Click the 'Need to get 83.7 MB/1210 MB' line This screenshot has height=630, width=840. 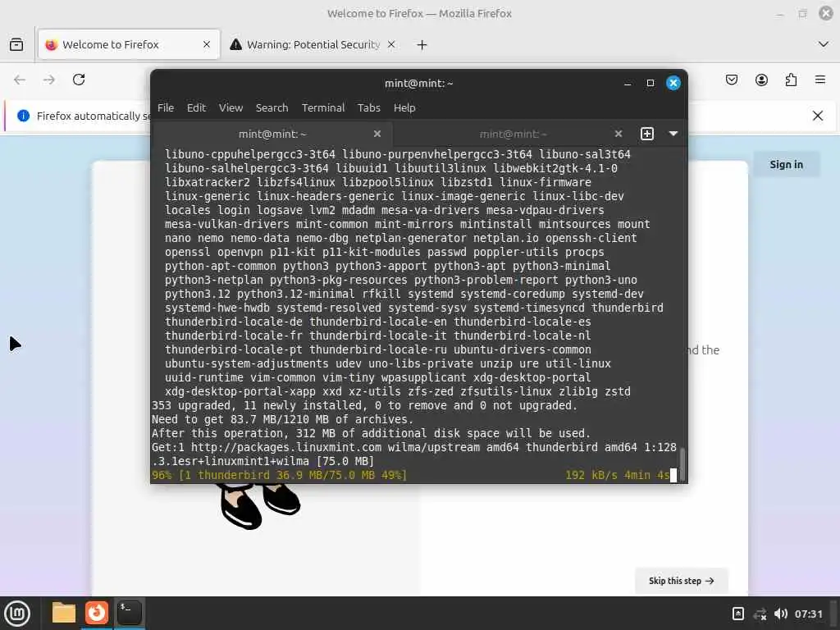[282, 419]
